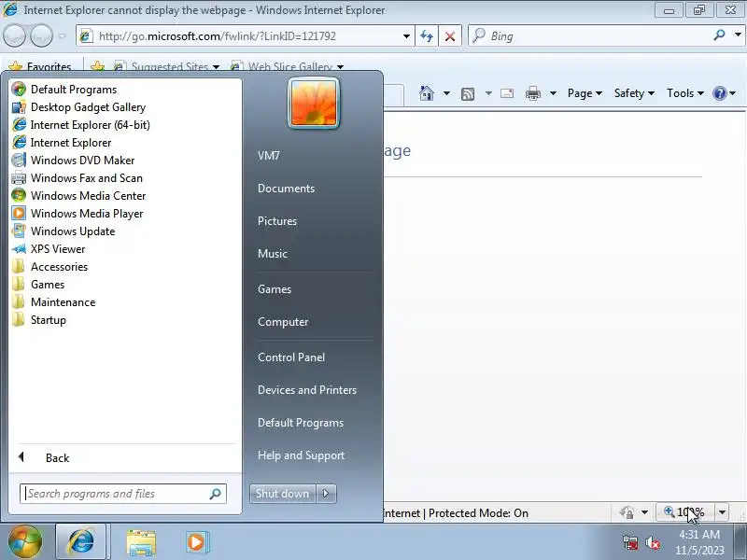Click Add to Favorites Bar star icon
The width and height of the screenshot is (747, 560).
[98, 66]
